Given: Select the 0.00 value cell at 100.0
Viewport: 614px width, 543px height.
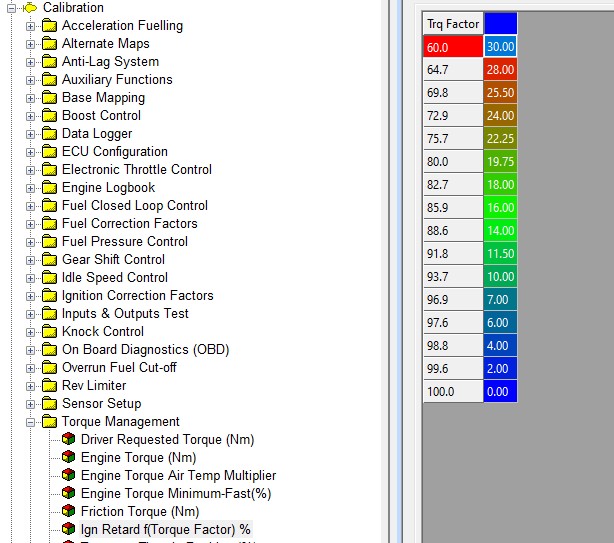Looking at the screenshot, I should (500, 391).
